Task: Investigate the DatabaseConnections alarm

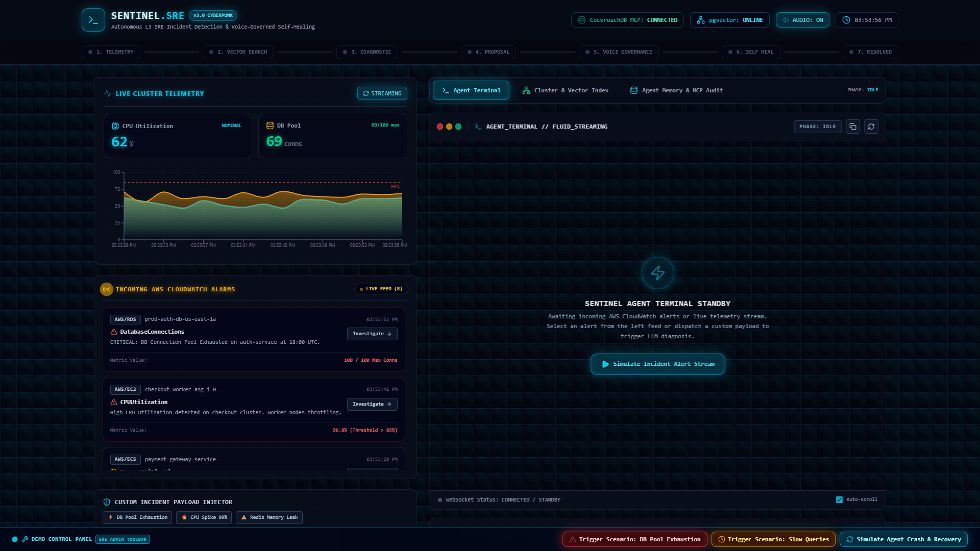Action: (372, 334)
